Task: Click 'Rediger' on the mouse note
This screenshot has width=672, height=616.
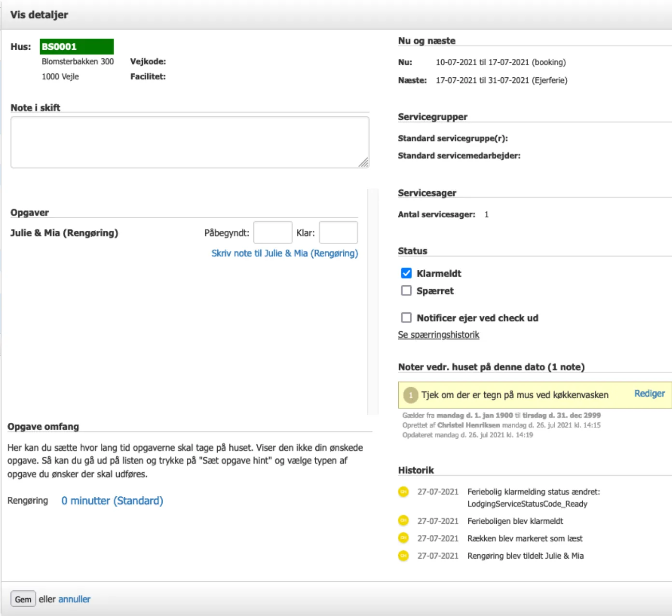Action: [x=649, y=393]
